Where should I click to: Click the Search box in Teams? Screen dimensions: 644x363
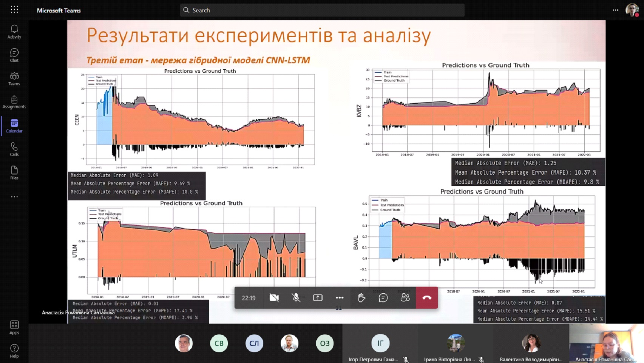[322, 10]
